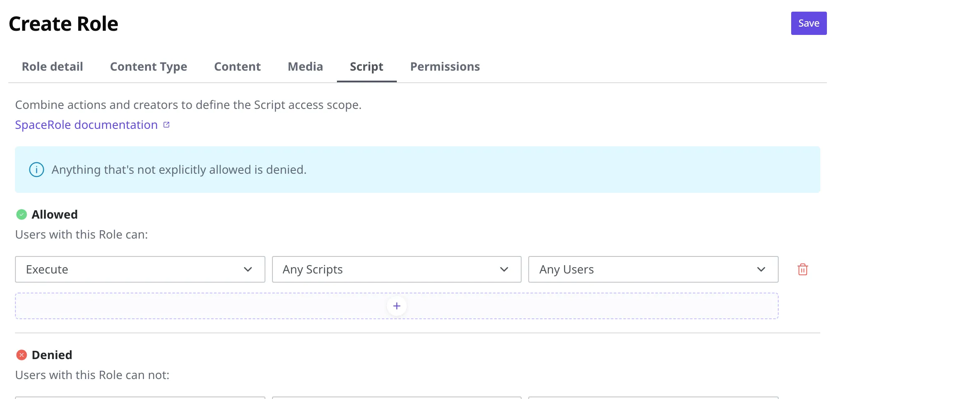Click external link icon beside SpaceRole documentation
Viewport: 980px width, 399px height.
[x=166, y=125]
